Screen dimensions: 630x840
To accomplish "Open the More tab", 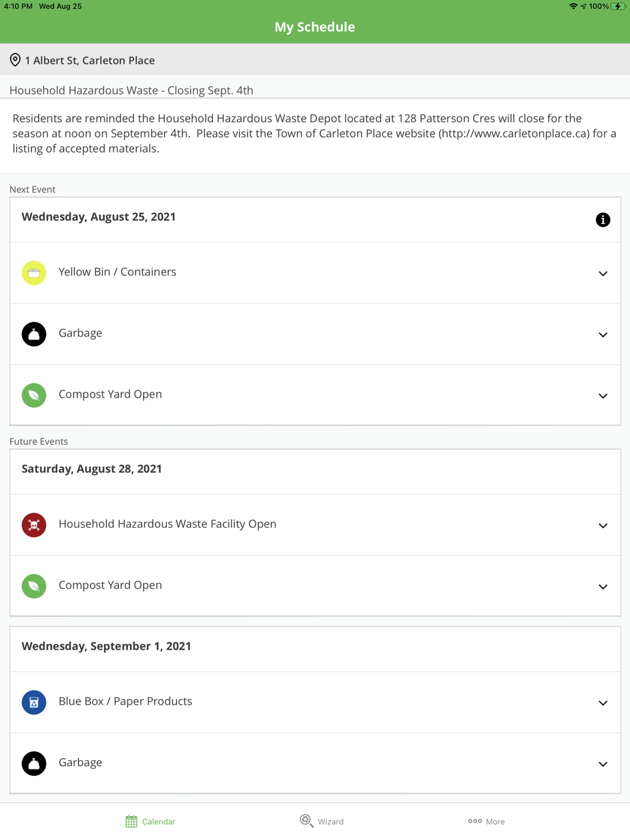I will (486, 821).
